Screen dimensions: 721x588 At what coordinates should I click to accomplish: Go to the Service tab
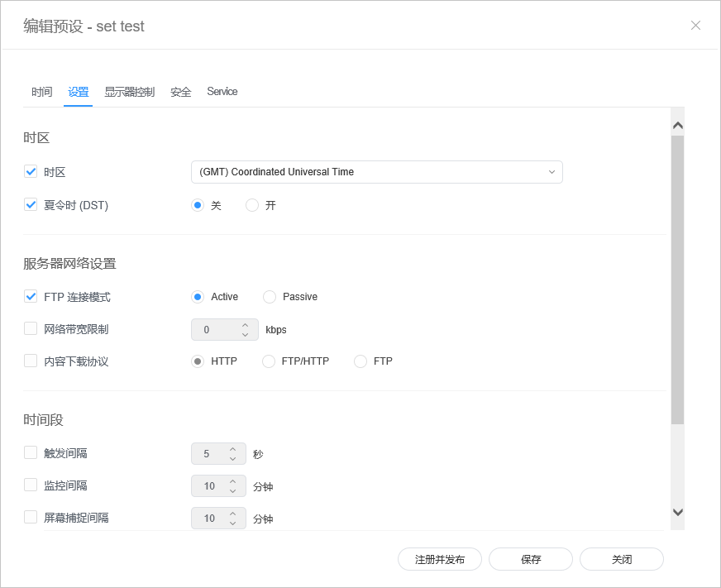click(222, 92)
